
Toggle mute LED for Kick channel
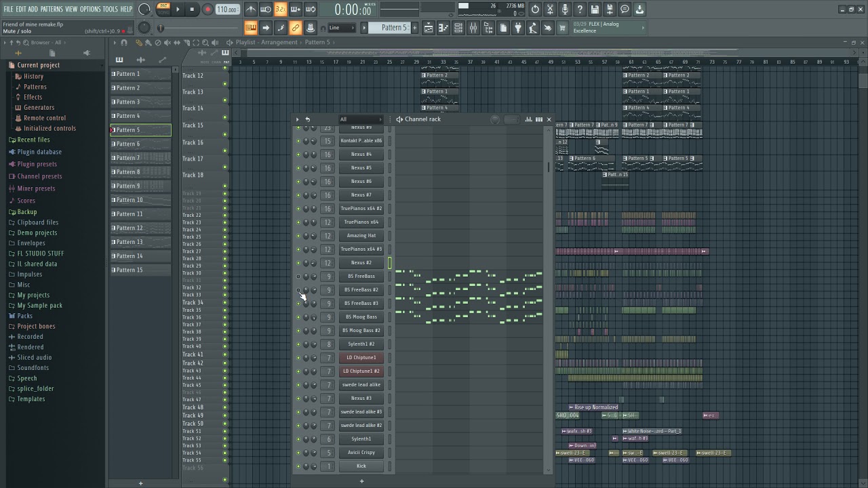coord(298,466)
